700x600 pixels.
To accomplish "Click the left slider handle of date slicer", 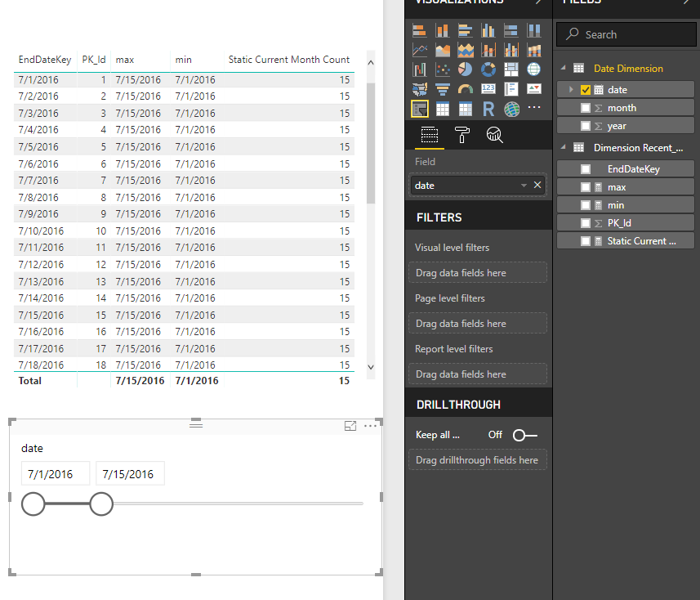I will (33, 504).
